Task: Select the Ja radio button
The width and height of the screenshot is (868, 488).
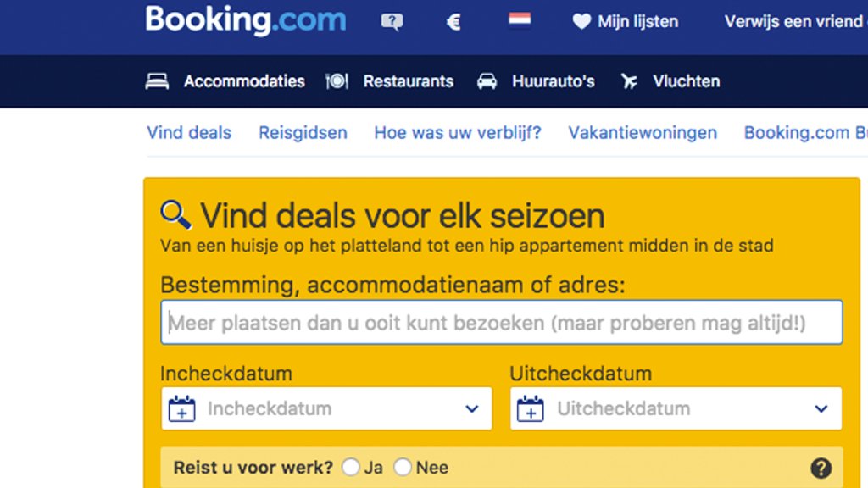Action: point(351,468)
